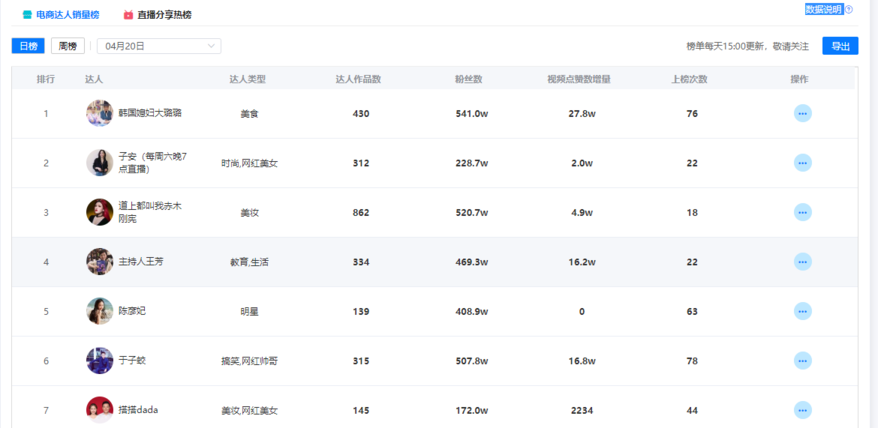Open the more-actions icon for 韩国媳妇大璐璐
The image size is (878, 428).
[x=802, y=114]
